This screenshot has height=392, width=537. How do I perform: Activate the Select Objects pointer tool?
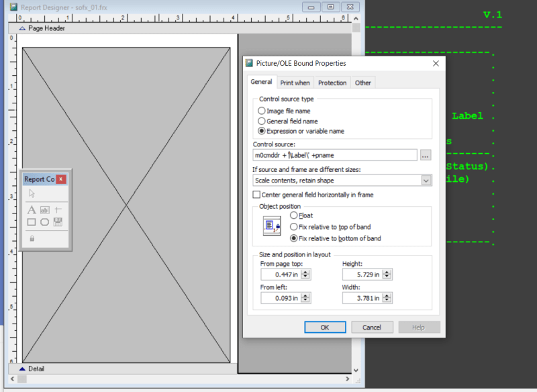[32, 193]
